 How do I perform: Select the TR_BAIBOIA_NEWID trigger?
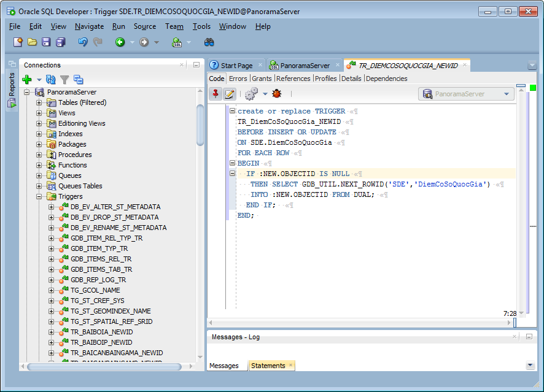pyautogui.click(x=101, y=332)
